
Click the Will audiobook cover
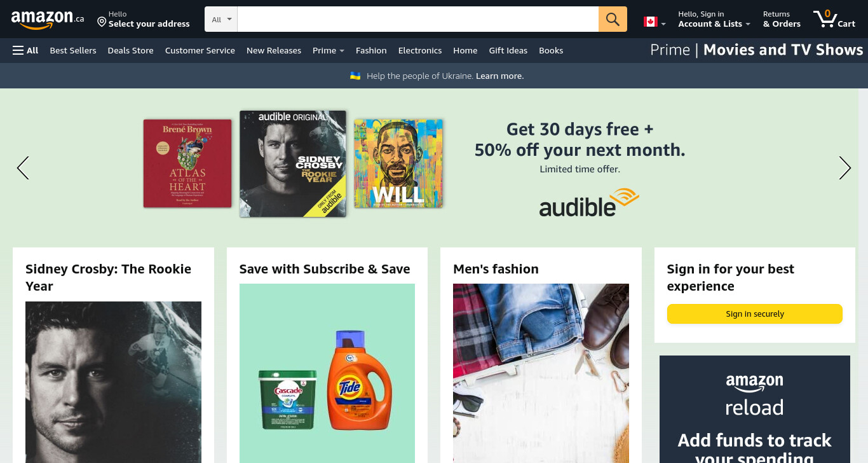(x=398, y=163)
